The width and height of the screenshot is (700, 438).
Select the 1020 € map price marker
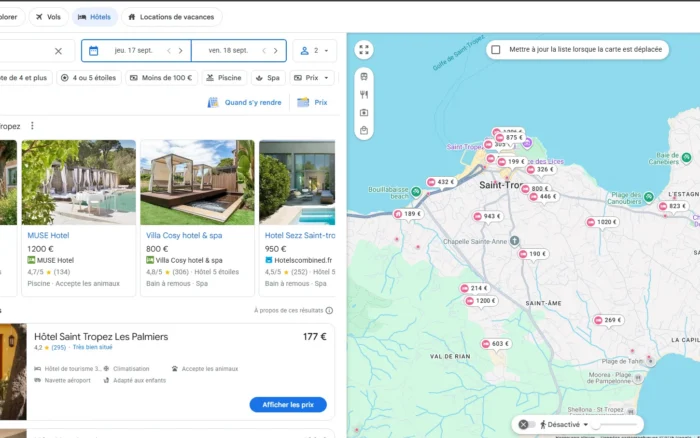602,222
